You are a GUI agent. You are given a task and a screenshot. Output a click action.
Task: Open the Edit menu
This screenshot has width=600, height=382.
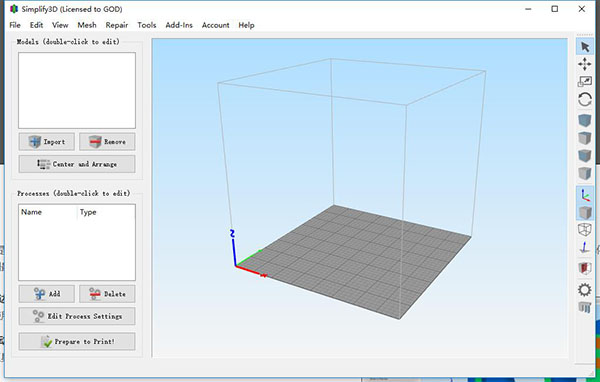point(36,25)
